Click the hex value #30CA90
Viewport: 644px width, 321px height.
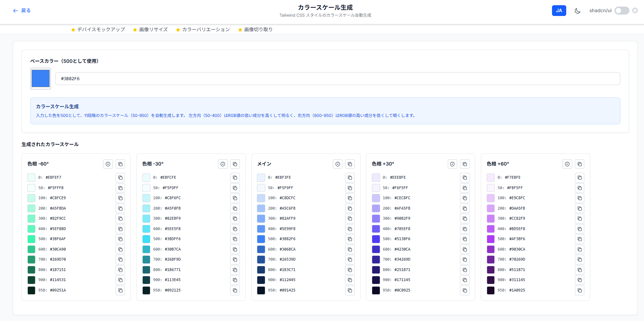point(58,250)
